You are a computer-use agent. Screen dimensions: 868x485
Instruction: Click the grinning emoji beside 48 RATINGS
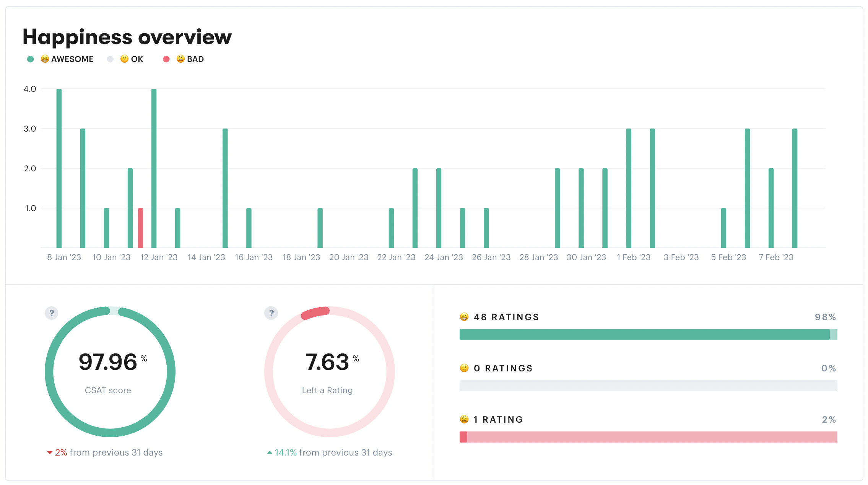464,317
